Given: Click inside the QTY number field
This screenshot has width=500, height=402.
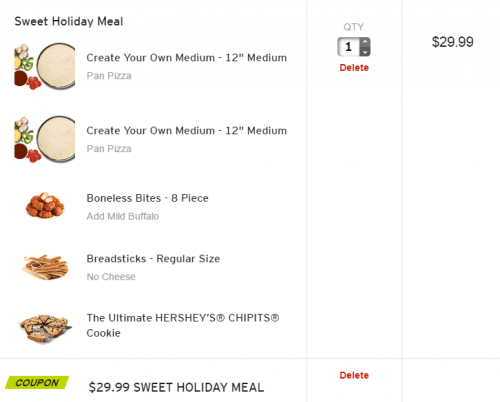Looking at the screenshot, I should 349,47.
